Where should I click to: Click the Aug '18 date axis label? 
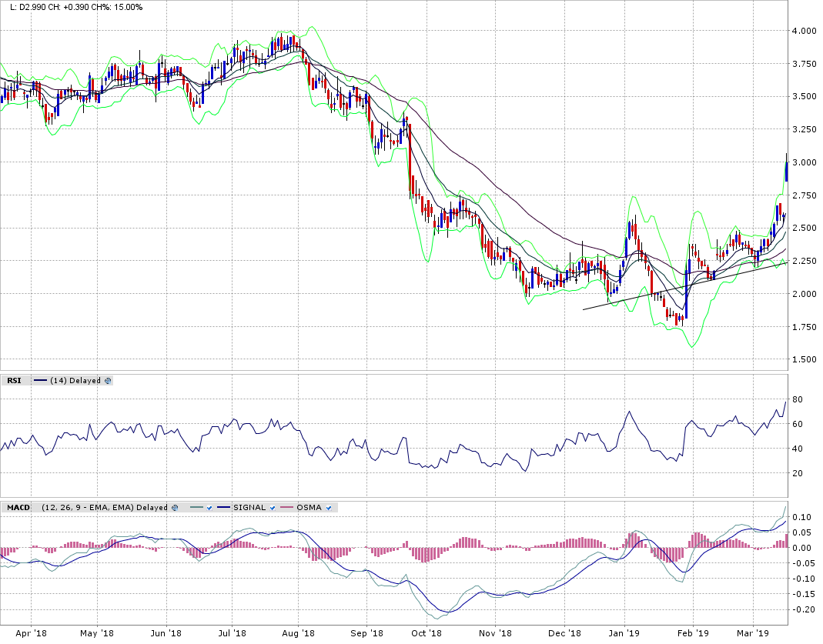pos(299,633)
